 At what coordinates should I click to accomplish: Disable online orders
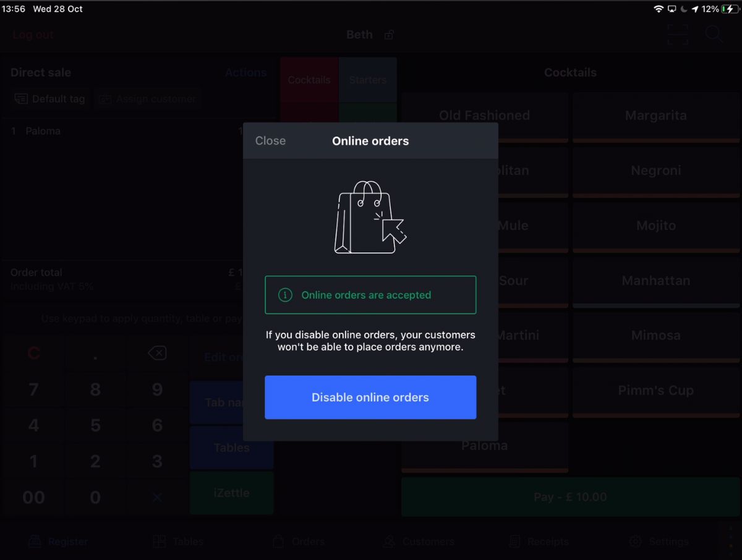tap(370, 397)
